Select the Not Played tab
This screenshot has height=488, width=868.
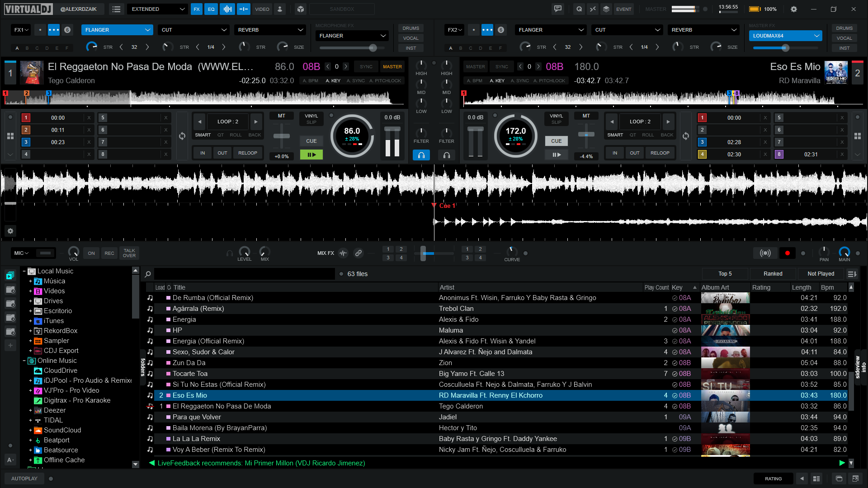pyautogui.click(x=821, y=274)
